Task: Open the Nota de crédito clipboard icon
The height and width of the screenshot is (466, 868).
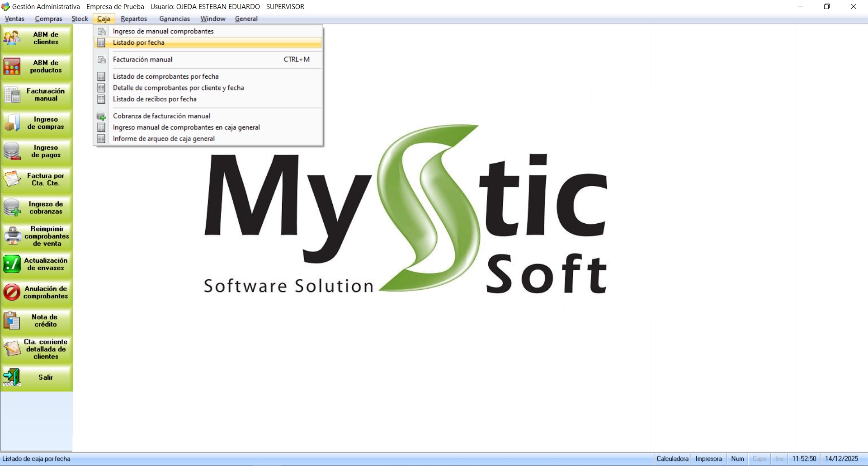Action: point(12,320)
